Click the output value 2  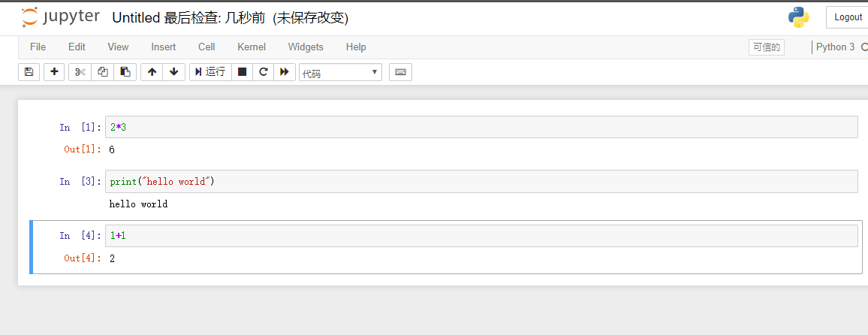112,258
